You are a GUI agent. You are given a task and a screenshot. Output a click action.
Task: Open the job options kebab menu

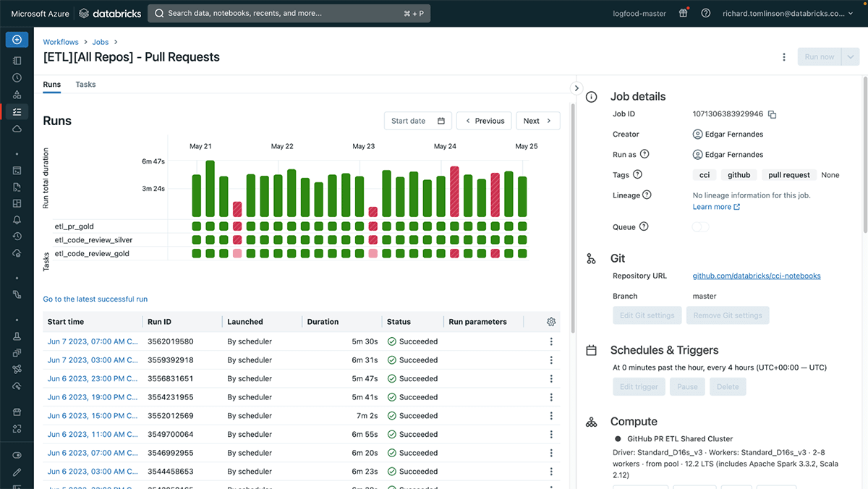(x=784, y=56)
